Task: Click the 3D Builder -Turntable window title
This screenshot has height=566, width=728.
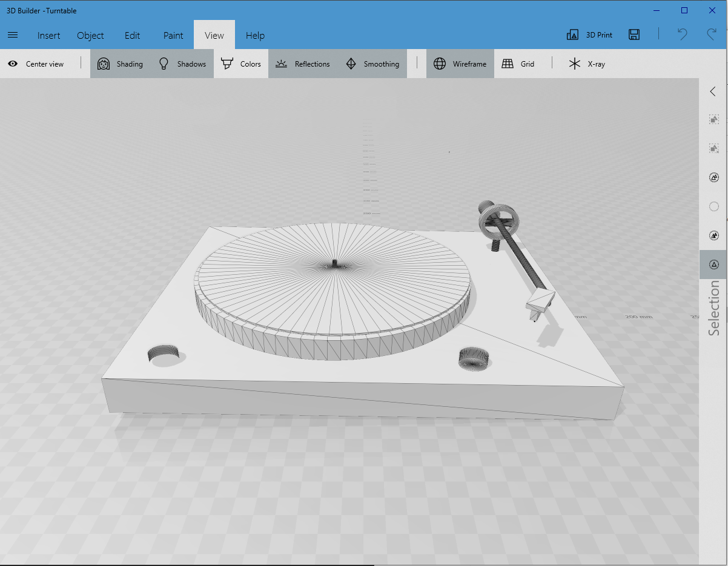Action: (42, 10)
